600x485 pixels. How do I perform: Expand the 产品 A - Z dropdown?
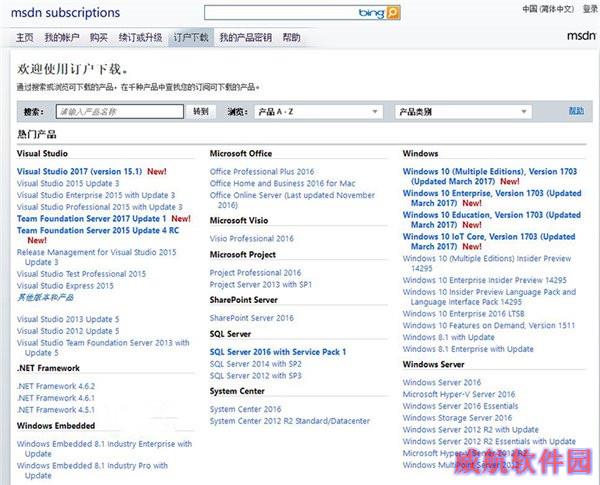[318, 112]
